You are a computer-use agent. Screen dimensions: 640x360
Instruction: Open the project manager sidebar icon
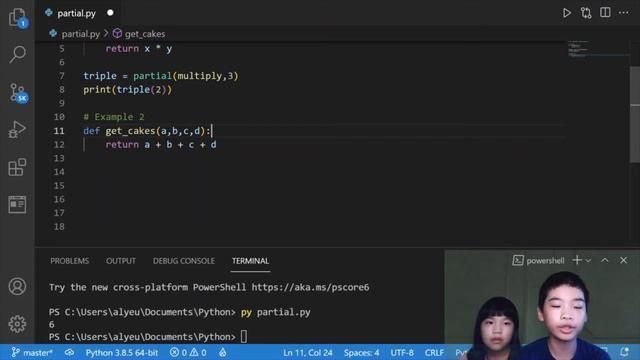pyautogui.click(x=17, y=204)
